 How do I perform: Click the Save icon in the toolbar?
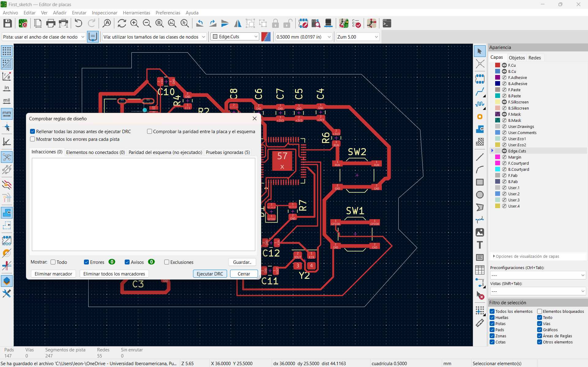coord(7,23)
